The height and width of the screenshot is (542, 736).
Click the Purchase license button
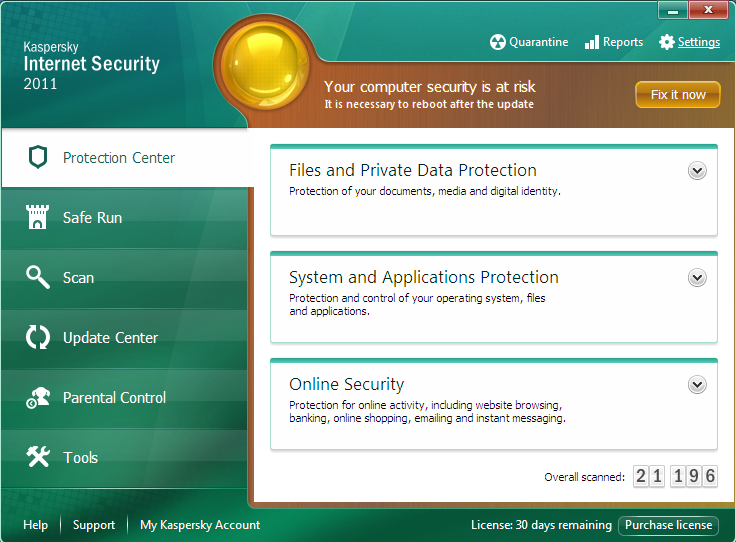pos(668,525)
